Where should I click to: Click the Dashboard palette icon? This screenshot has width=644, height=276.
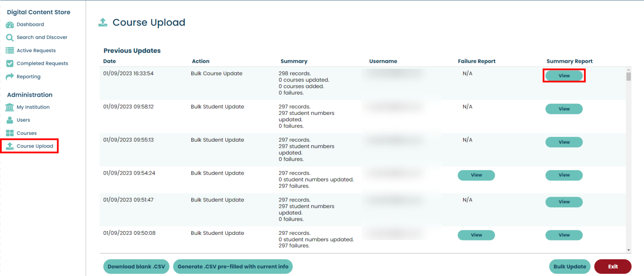coord(10,25)
